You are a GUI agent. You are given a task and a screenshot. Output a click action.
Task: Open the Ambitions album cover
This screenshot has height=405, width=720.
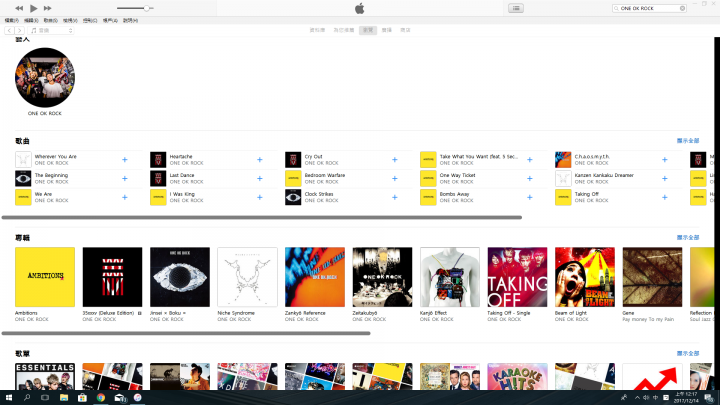(x=45, y=277)
